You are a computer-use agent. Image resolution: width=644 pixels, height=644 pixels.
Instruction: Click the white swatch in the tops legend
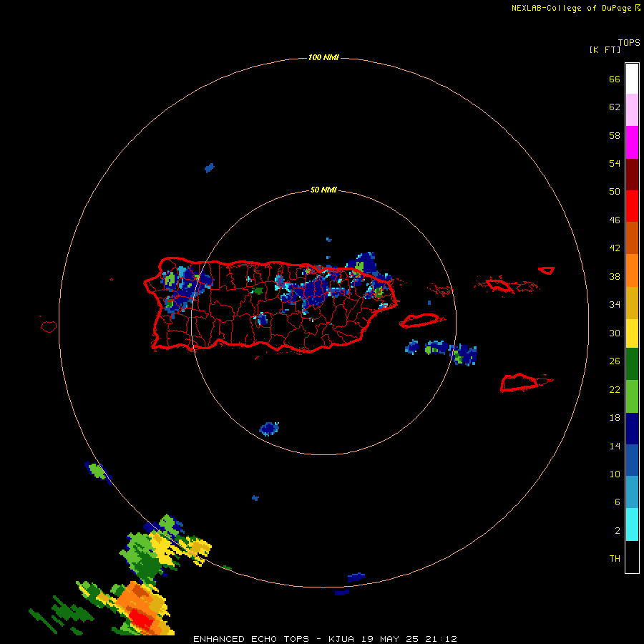click(632, 79)
